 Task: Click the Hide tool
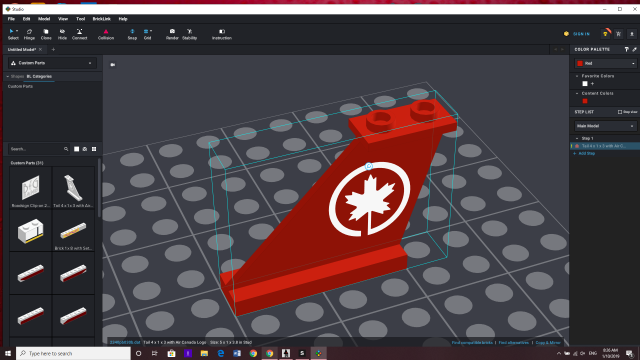[x=62, y=34]
